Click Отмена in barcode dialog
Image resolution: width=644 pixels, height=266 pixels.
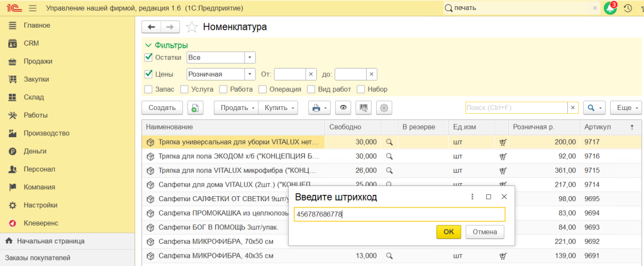pos(485,232)
